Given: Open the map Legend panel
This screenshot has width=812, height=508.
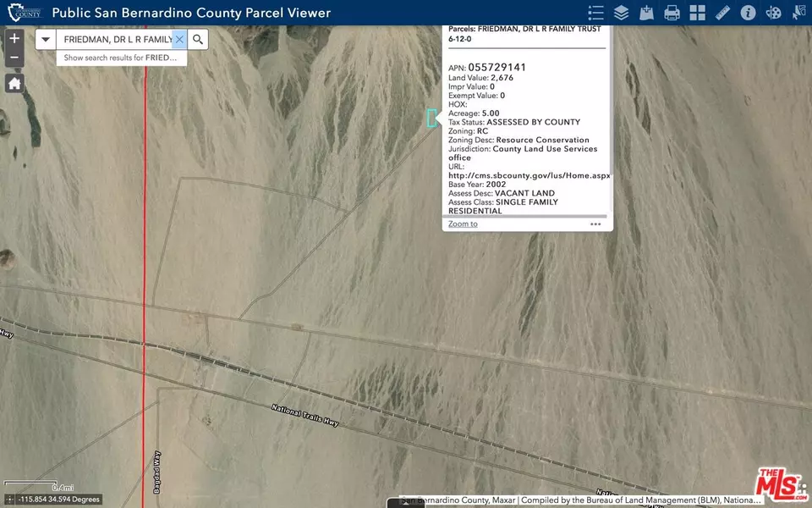Looking at the screenshot, I should (x=596, y=13).
